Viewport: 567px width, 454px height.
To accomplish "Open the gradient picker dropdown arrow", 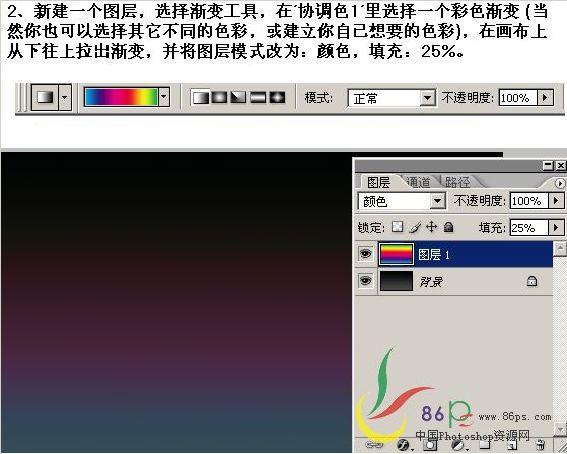I will tap(164, 97).
